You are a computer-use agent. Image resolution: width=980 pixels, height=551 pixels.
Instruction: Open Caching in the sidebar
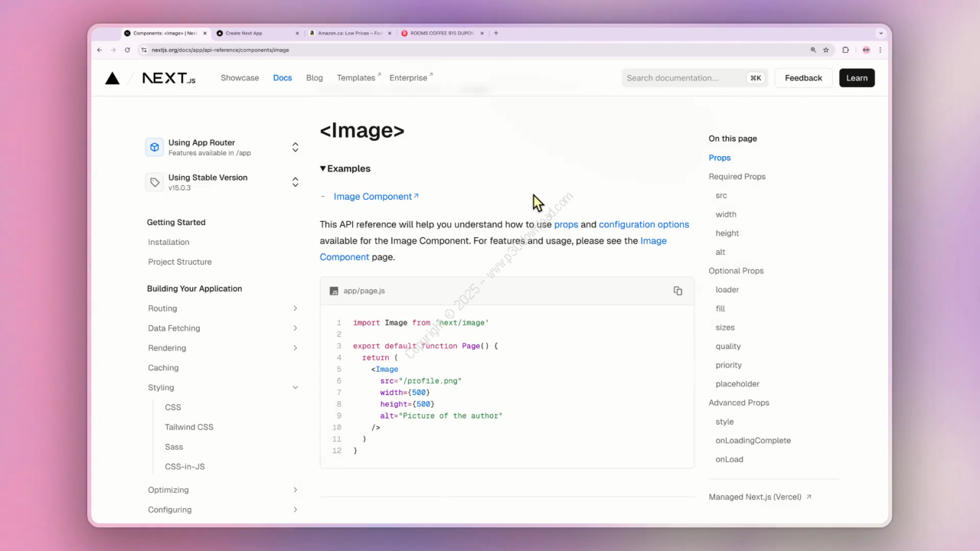163,368
